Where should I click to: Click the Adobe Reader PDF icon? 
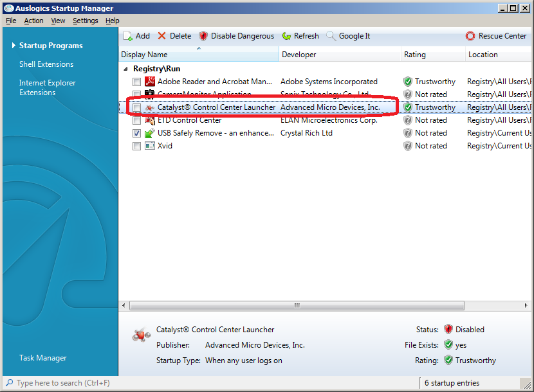[150, 82]
